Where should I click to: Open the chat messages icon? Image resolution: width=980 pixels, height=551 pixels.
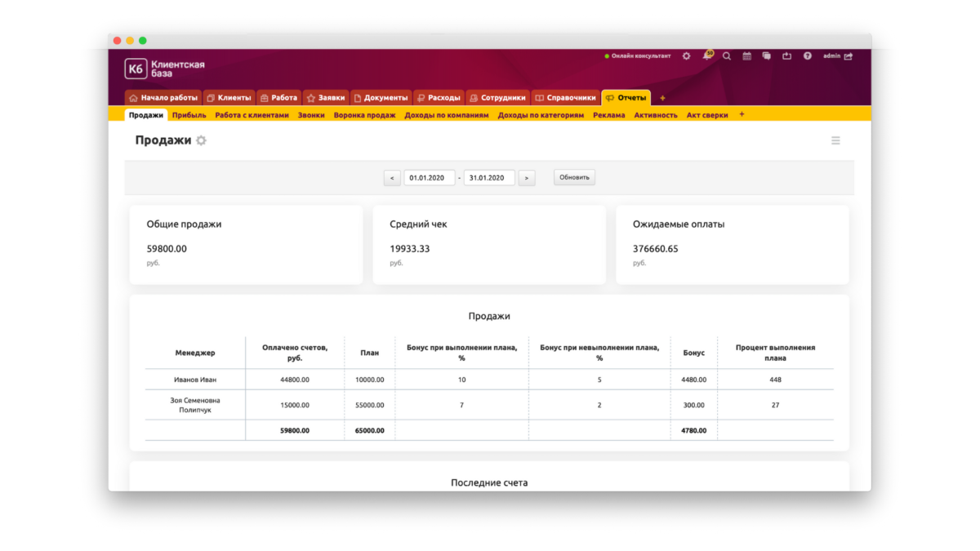pyautogui.click(x=767, y=56)
